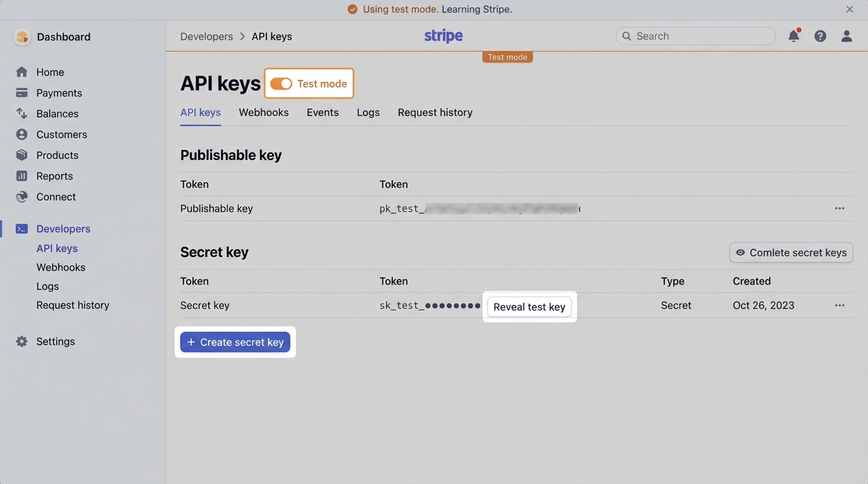Screen dimensions: 868x484
Task: Collapse the Developers sidebar section
Action: point(62,229)
